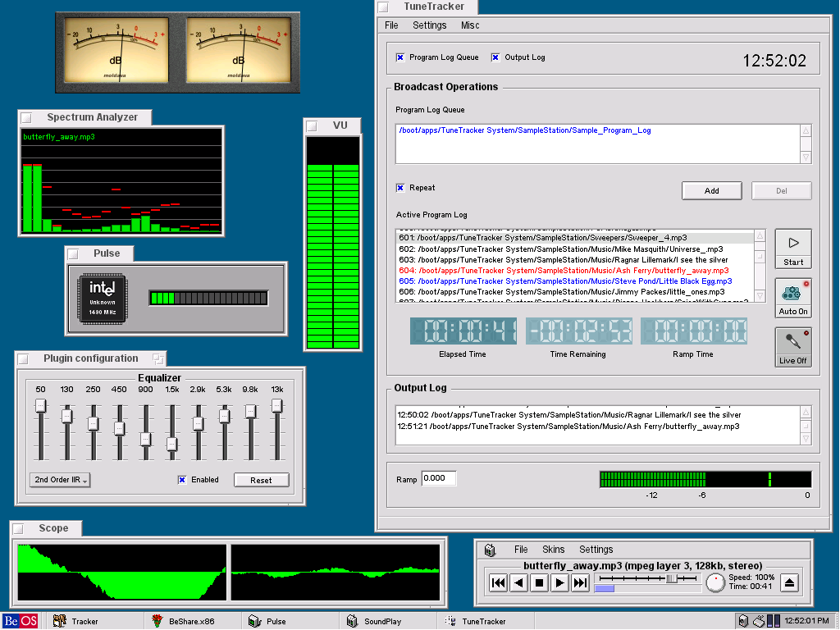Uncheck the Program Log Queue checkbox
Screen dimensions: 840x630
tap(400, 57)
